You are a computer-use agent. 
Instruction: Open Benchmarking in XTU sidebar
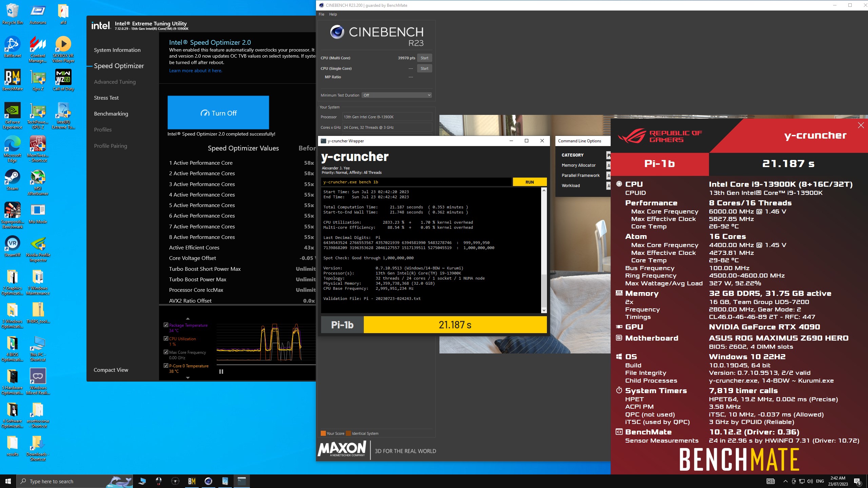[111, 114]
